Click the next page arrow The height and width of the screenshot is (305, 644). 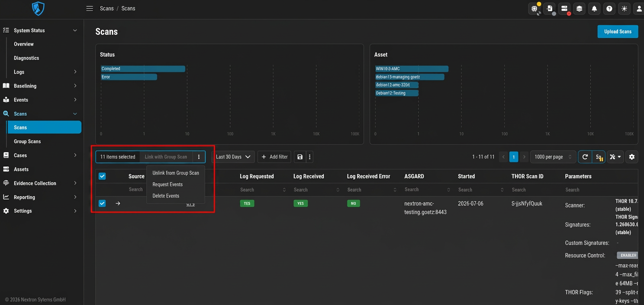[524, 157]
